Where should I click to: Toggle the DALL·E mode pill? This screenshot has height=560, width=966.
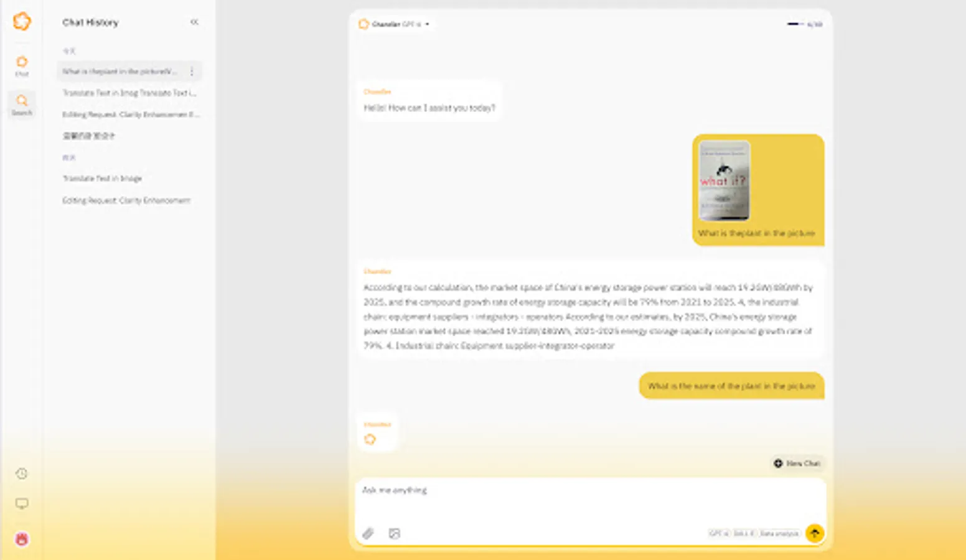744,533
